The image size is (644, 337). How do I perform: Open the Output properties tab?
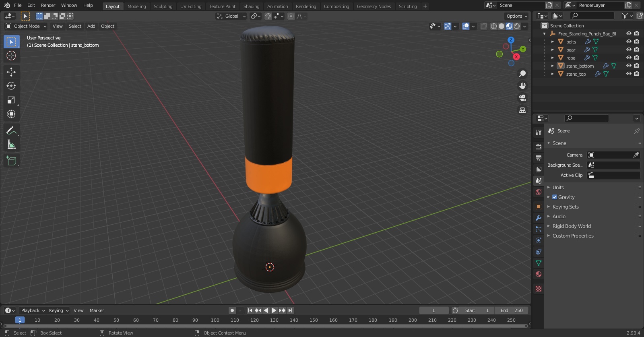coord(539,158)
